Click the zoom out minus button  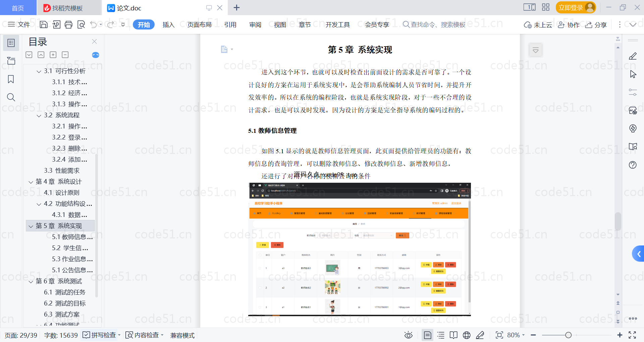click(533, 335)
